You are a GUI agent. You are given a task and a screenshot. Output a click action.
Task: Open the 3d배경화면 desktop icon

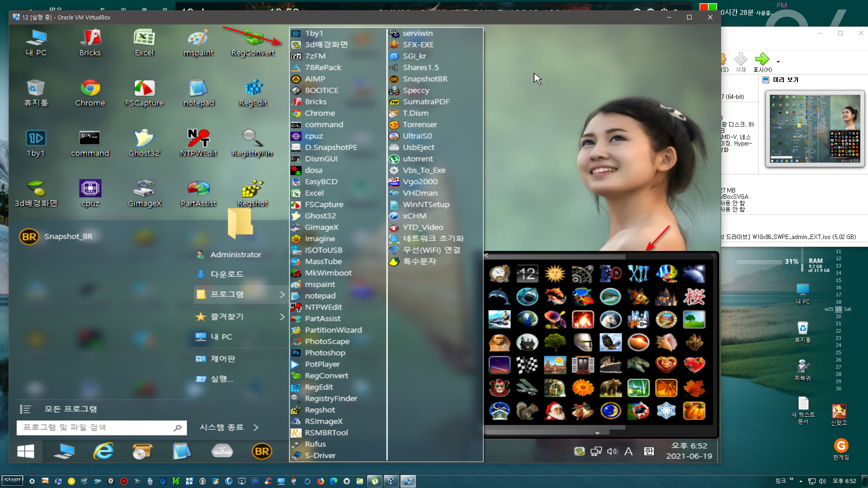point(36,193)
